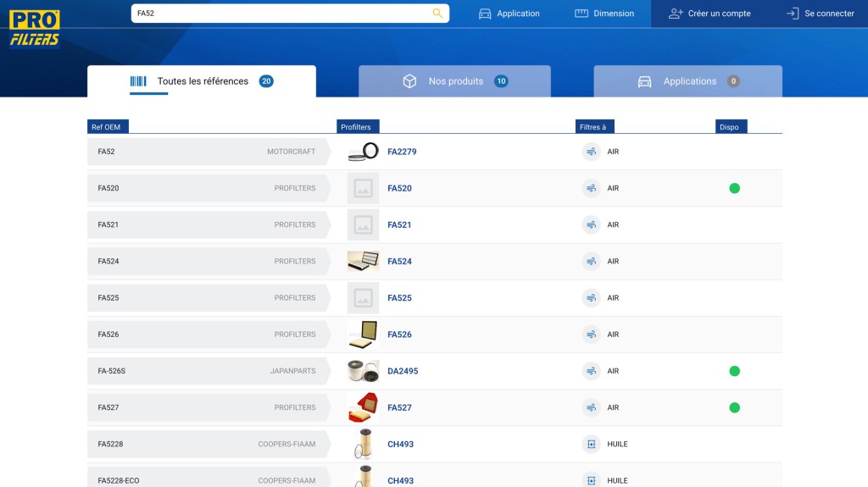The image size is (868, 487).
Task: Click the air icon in FA520 row
Action: (591, 188)
